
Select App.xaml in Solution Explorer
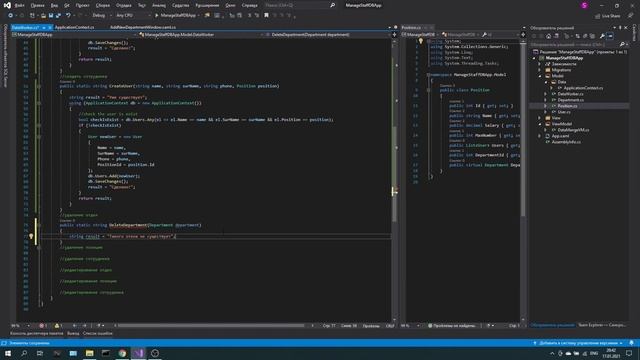pyautogui.click(x=560, y=136)
